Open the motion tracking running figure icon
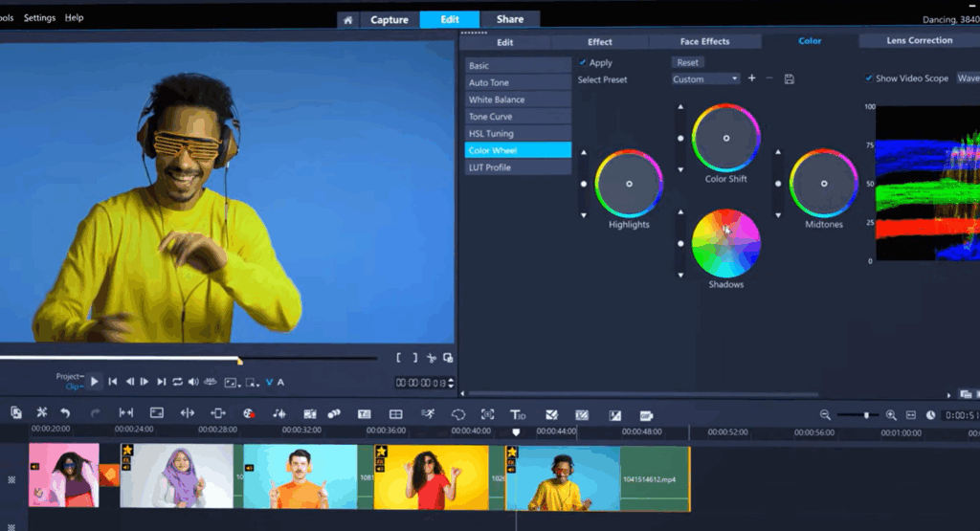Viewport: 980px width, 531px height. coord(428,413)
